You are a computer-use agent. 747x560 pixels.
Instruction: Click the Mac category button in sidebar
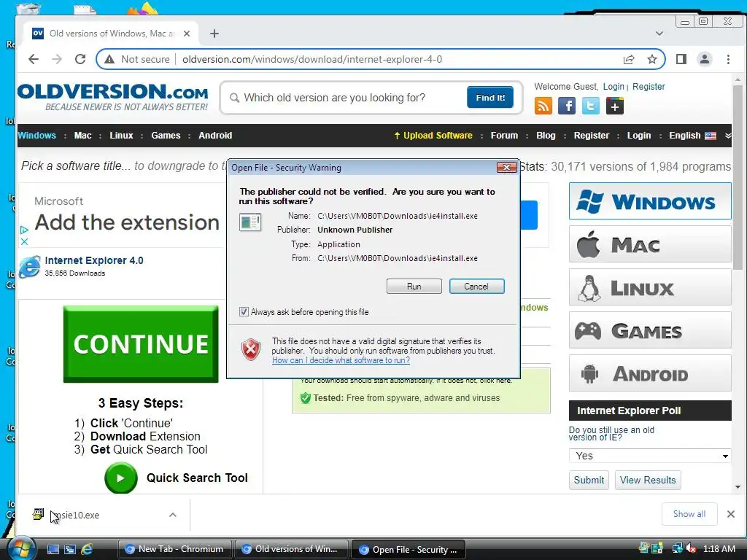coord(650,245)
